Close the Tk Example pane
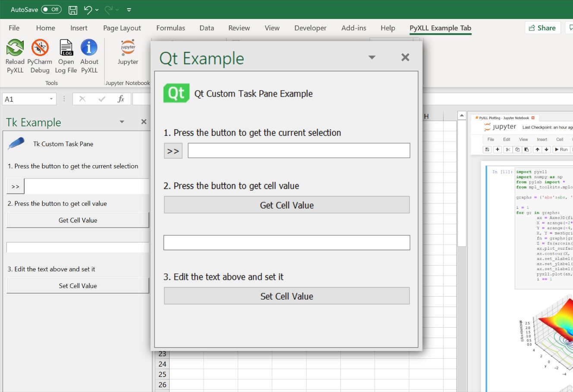 144,122
